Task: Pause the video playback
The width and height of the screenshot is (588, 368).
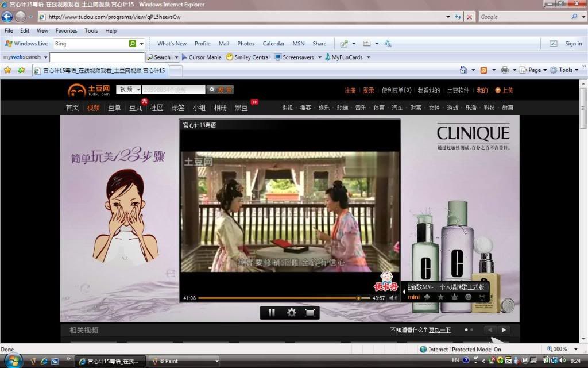Action: pyautogui.click(x=272, y=313)
